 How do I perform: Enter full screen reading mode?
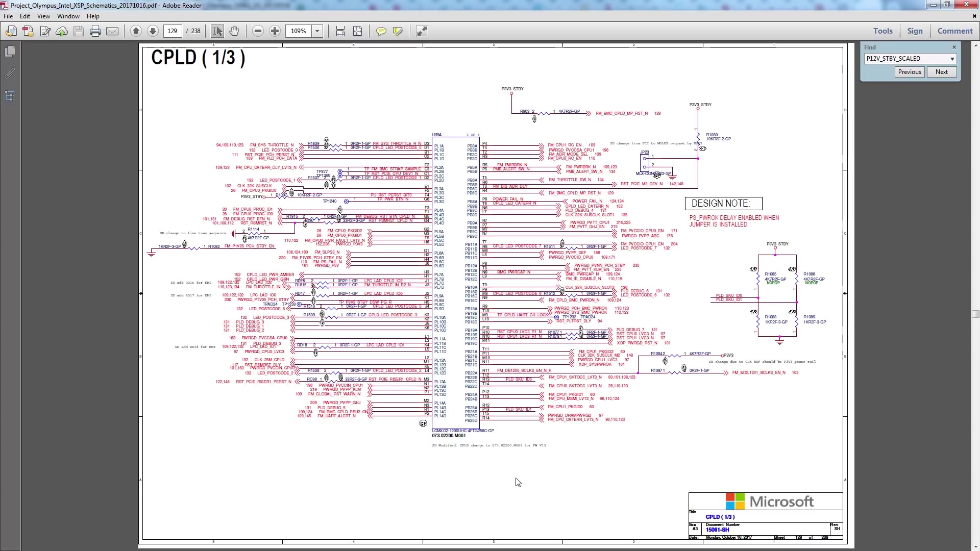click(422, 31)
